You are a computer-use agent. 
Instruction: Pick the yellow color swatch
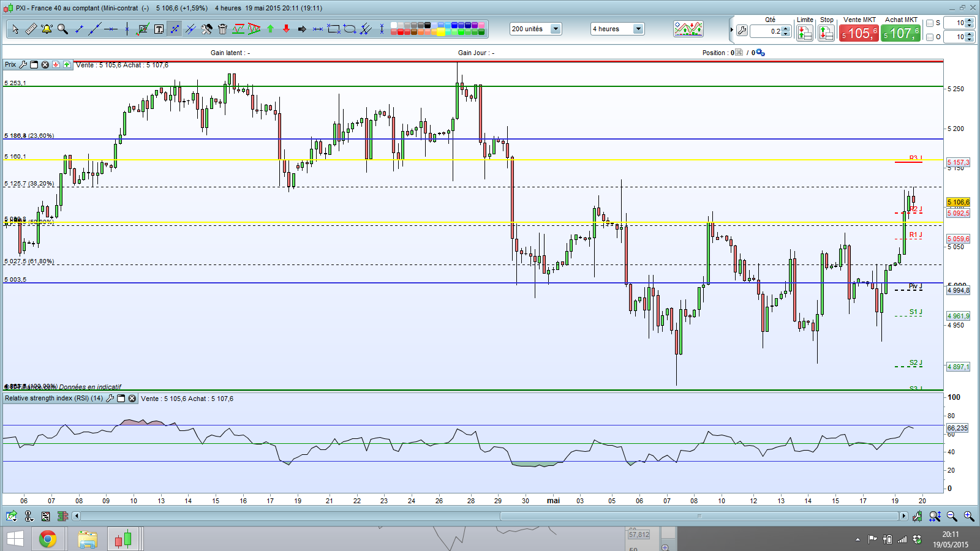[441, 32]
